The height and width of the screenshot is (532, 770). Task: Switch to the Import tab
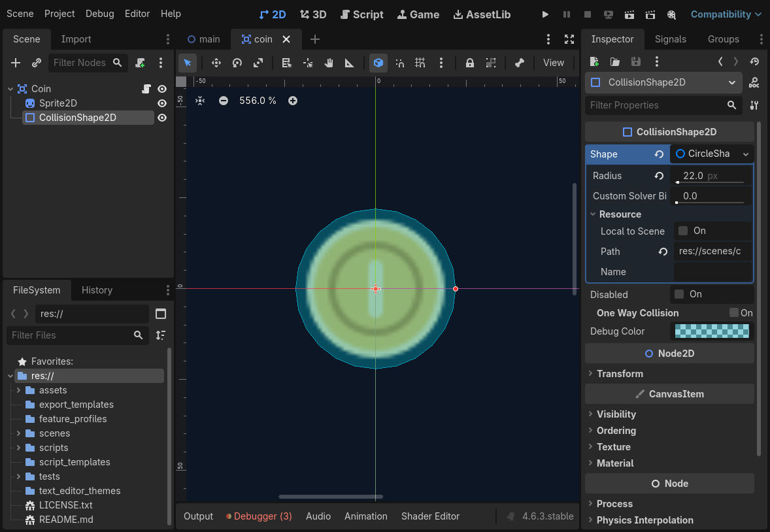(x=76, y=39)
